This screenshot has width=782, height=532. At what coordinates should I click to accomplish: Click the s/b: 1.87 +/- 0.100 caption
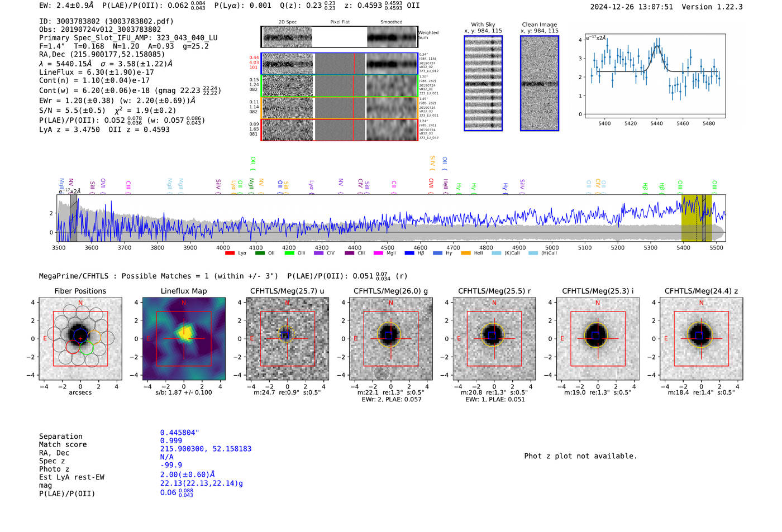coord(184,392)
